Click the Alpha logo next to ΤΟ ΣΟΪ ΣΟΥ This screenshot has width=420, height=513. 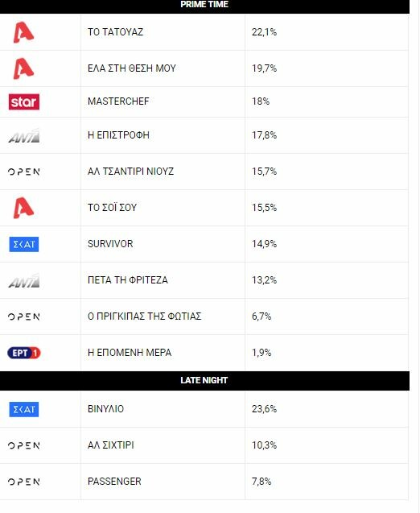[23, 208]
